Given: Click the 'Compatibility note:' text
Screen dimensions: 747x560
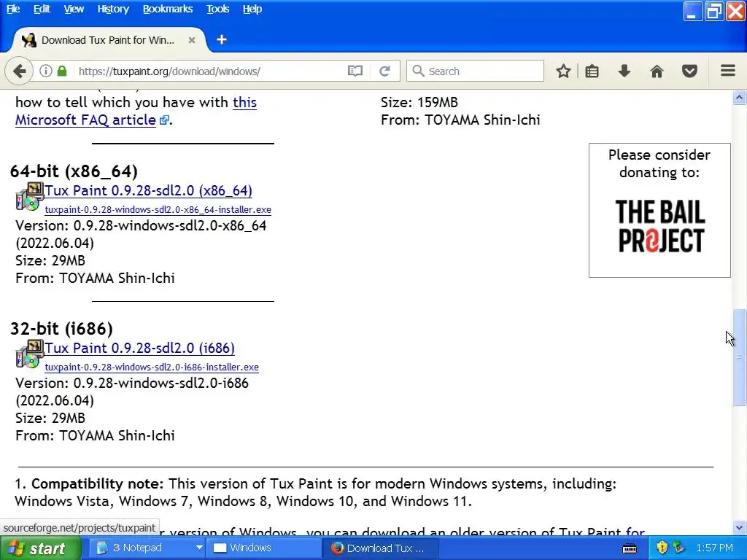Looking at the screenshot, I should [98, 484].
